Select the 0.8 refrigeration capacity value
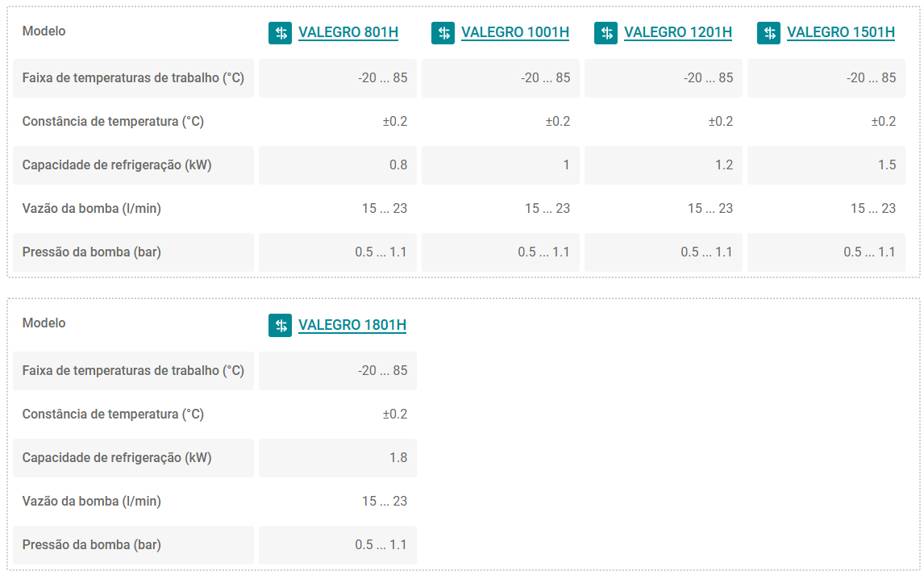The height and width of the screenshot is (579, 924). [398, 165]
